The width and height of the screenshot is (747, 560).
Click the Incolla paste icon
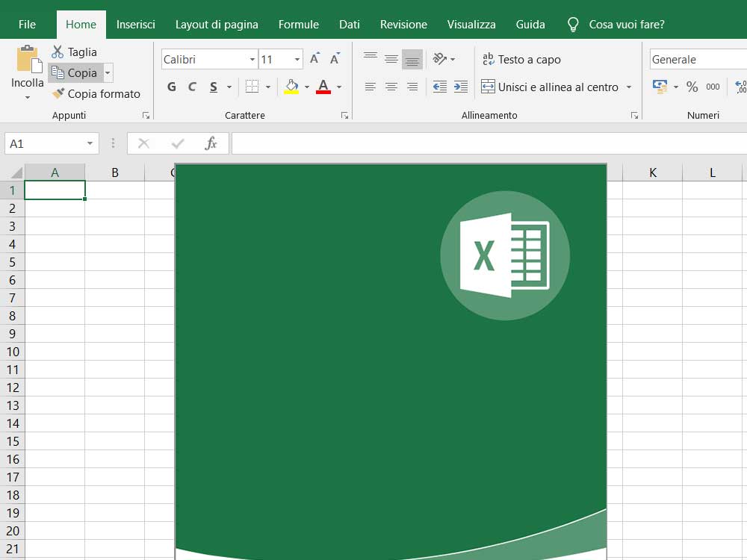[28, 60]
